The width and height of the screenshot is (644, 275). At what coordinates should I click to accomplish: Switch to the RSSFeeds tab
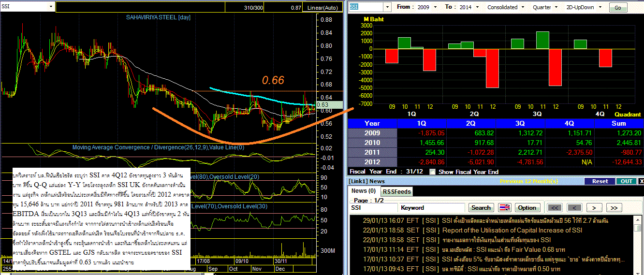(x=396, y=191)
